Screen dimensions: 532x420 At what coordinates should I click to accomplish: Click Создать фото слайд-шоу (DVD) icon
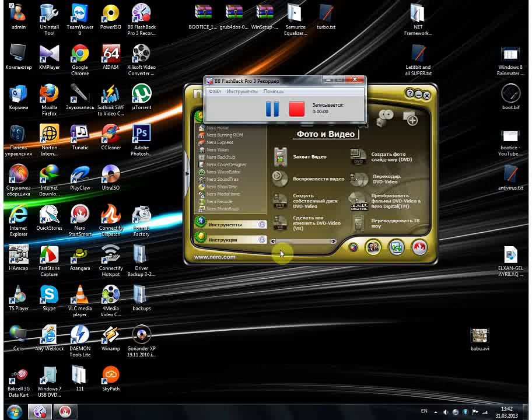[x=359, y=157]
